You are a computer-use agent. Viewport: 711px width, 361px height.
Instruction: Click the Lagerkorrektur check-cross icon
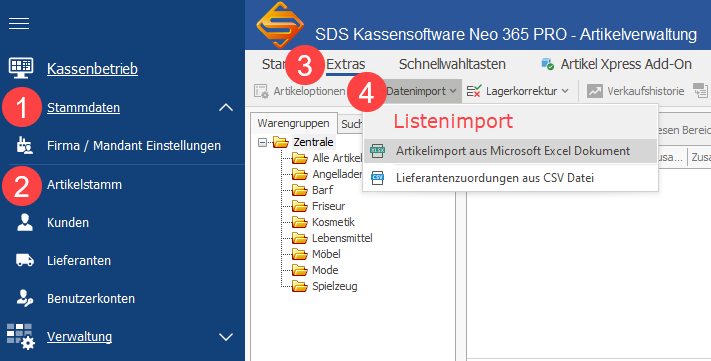point(474,91)
